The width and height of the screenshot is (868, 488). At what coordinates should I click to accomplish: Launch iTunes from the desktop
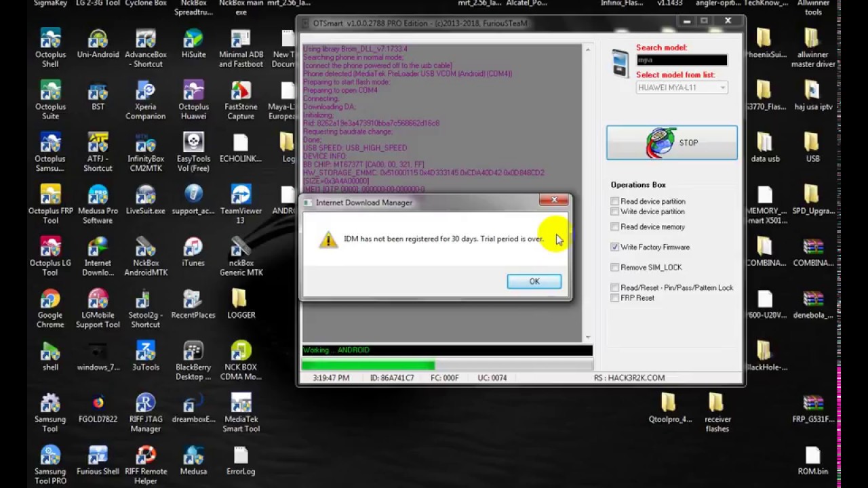(x=193, y=252)
